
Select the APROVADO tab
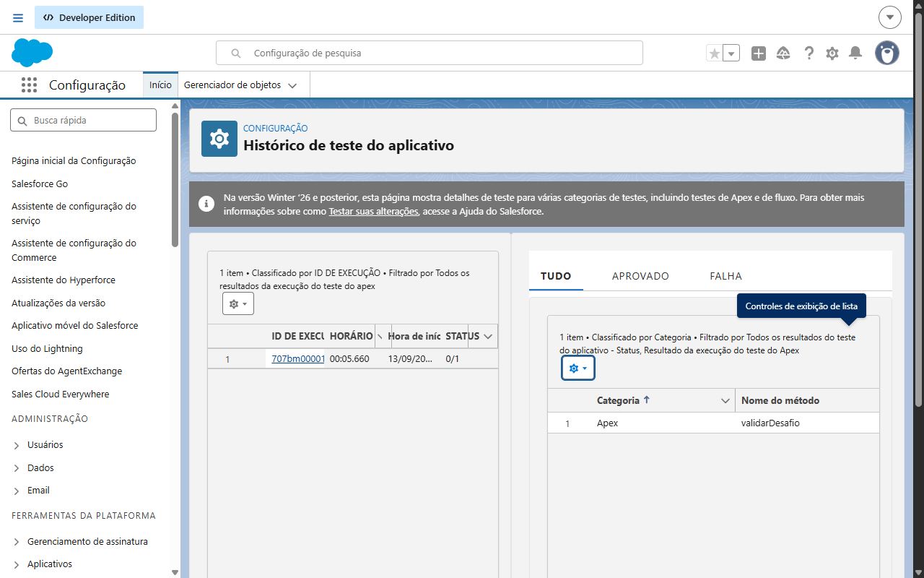click(x=640, y=276)
